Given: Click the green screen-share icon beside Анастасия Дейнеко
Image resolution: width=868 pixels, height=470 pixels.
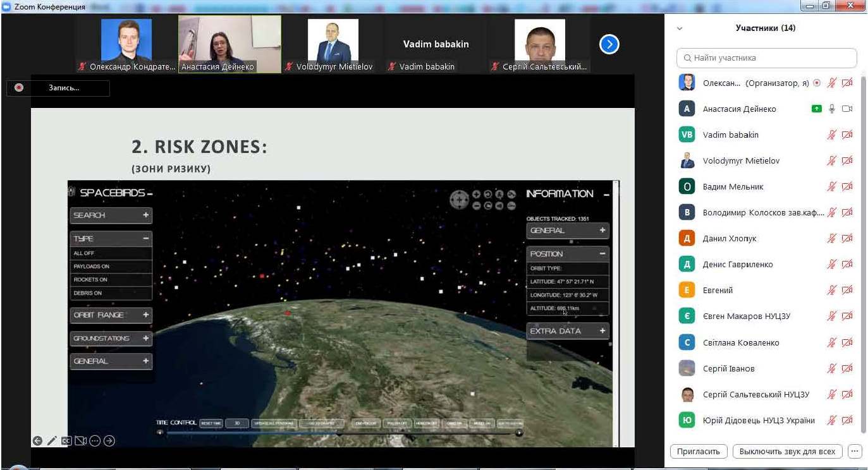Looking at the screenshot, I should click(817, 109).
